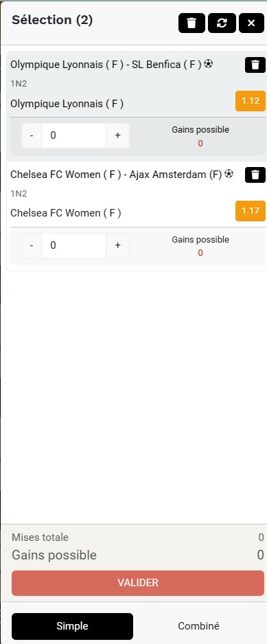The image size is (267, 644).
Task: Open Olympique Lyonnais ( F ) - SL Benfica match title
Action: [106, 65]
